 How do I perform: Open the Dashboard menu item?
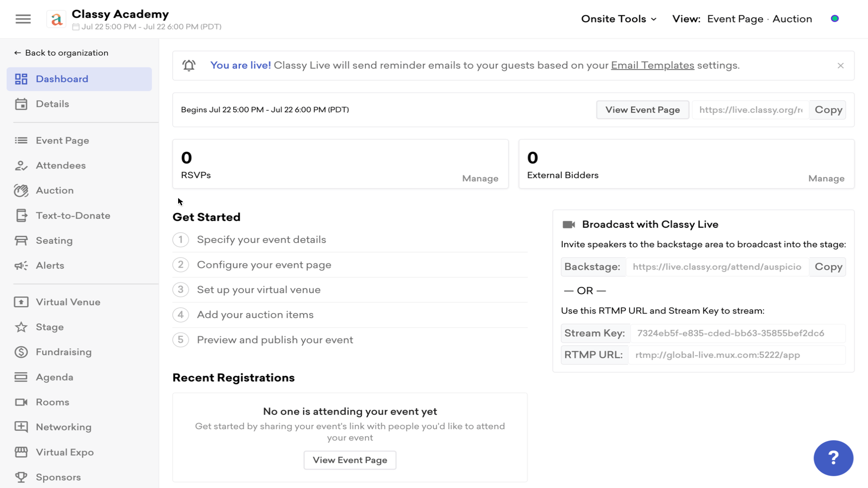[79, 79]
